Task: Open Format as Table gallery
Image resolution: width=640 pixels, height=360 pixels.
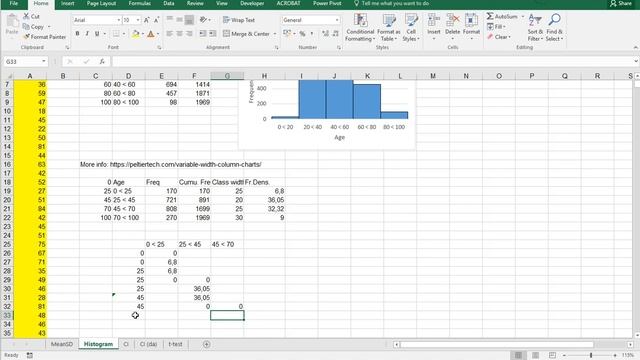Action: pyautogui.click(x=389, y=27)
